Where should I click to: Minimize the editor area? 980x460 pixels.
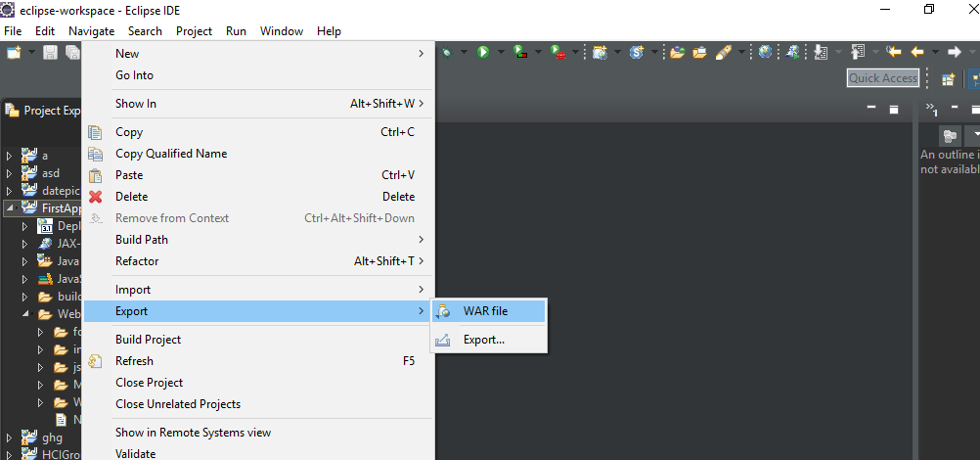(x=871, y=109)
